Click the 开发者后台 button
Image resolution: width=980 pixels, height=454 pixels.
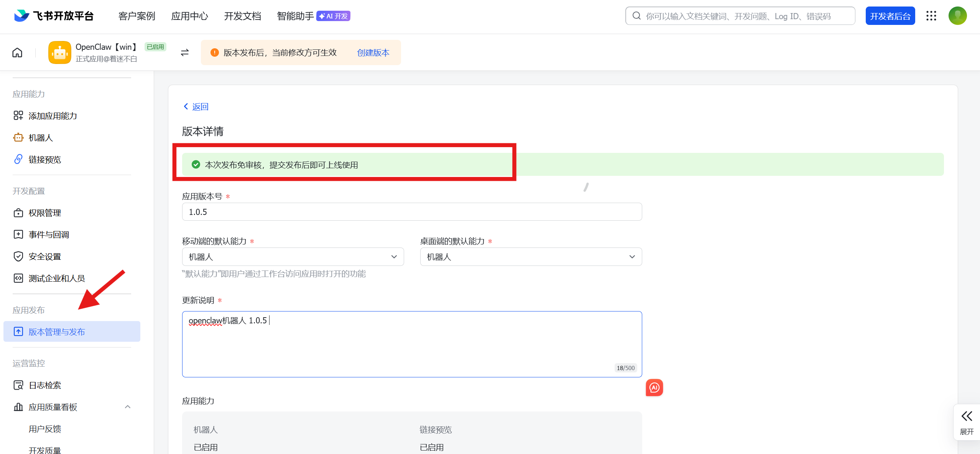[890, 16]
